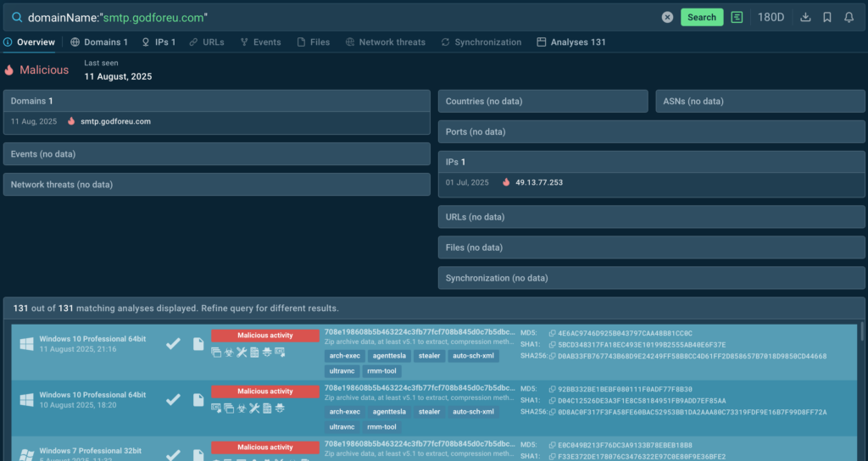Expand the IPs 1 panel header
The image size is (868, 461).
coord(651,162)
